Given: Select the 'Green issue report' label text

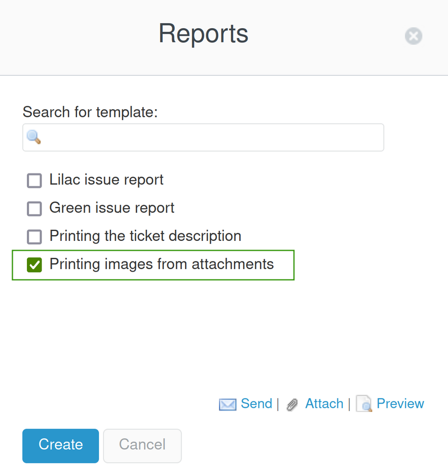Looking at the screenshot, I should point(112,208).
